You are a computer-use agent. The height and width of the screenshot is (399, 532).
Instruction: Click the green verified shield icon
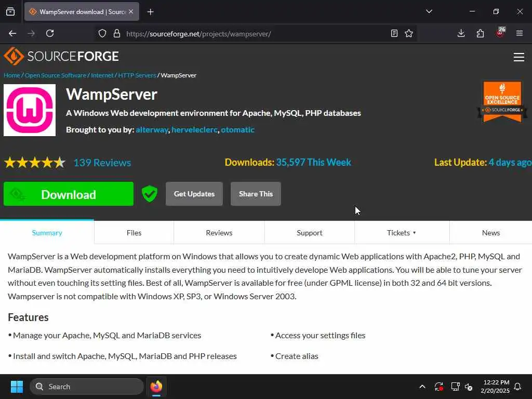(150, 194)
